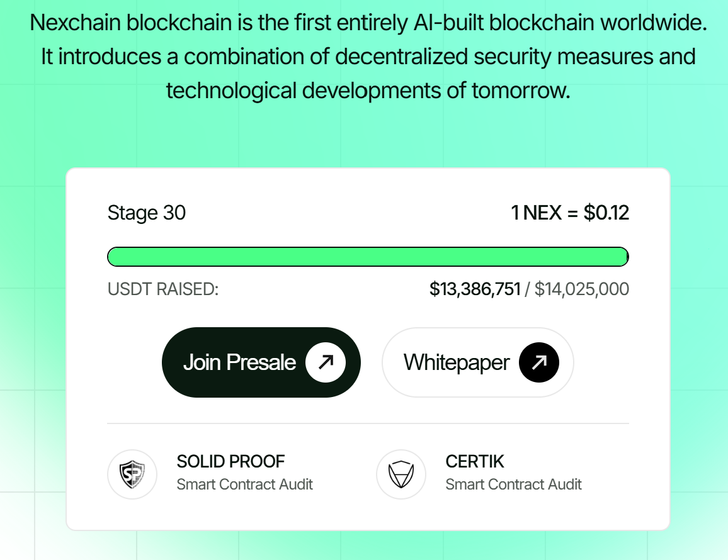The height and width of the screenshot is (560, 728).
Task: Click the black arrow icon beside Whitepaper
Action: tap(539, 362)
